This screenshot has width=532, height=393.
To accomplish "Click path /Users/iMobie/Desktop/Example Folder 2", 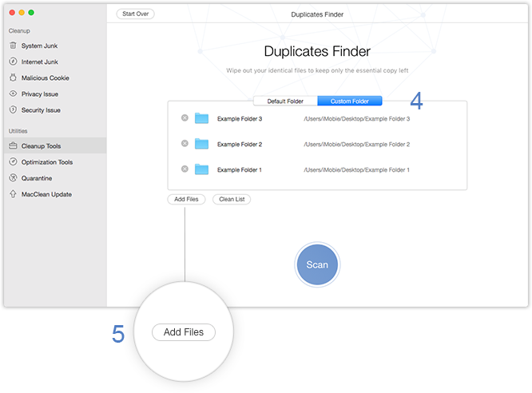I will tap(356, 145).
